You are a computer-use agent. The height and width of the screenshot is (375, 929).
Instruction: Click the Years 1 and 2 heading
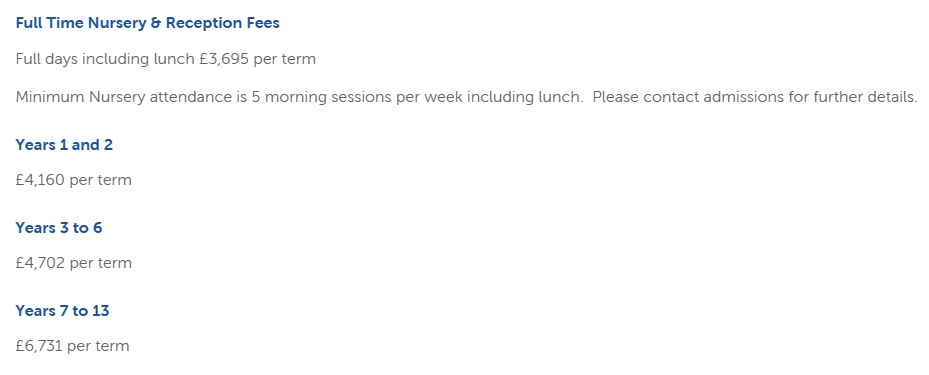(64, 145)
